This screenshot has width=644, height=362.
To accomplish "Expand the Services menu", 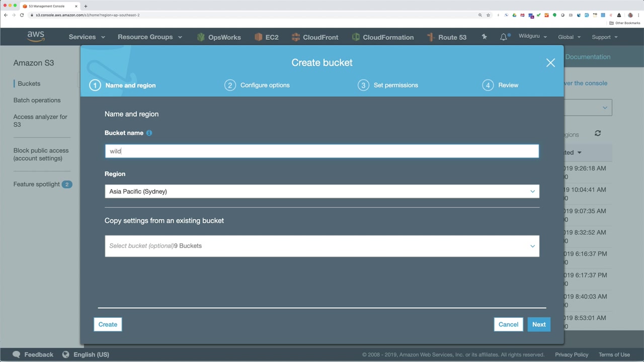I will tap(87, 37).
